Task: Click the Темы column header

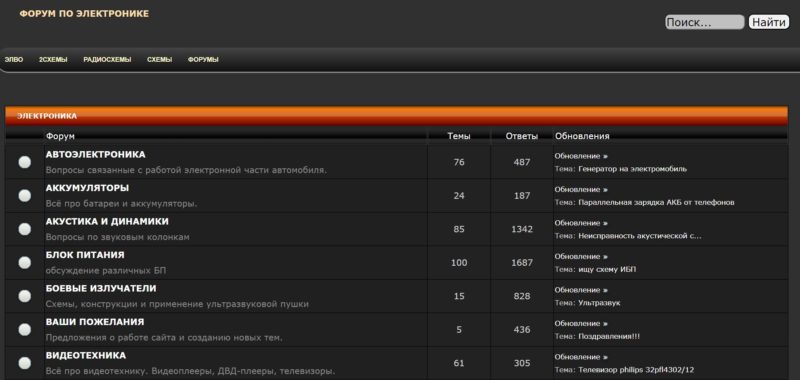Action: pos(459,136)
